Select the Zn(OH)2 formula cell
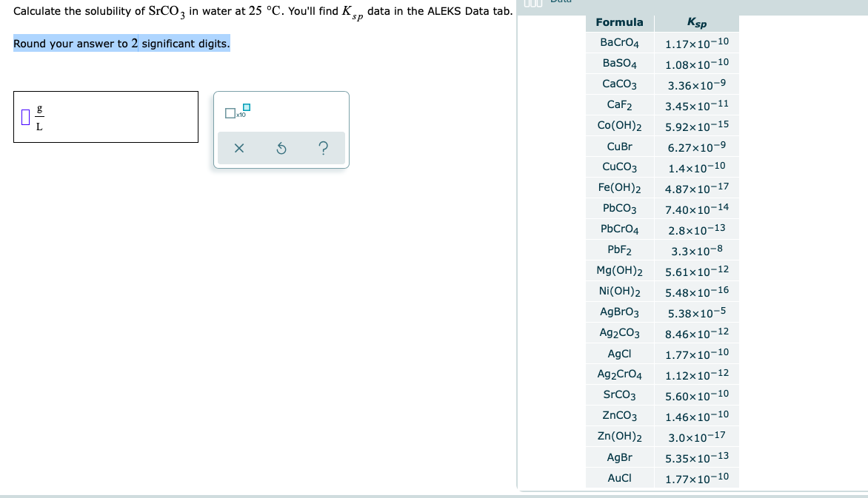868x498 pixels. click(x=619, y=437)
